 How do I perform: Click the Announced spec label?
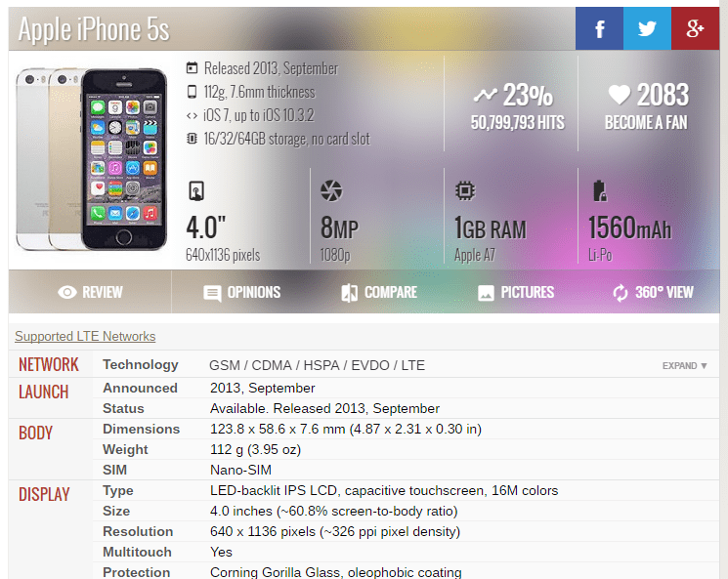(x=140, y=388)
